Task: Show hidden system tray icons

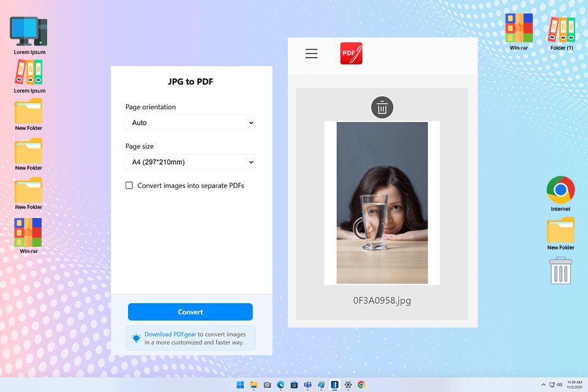Action: (x=543, y=385)
